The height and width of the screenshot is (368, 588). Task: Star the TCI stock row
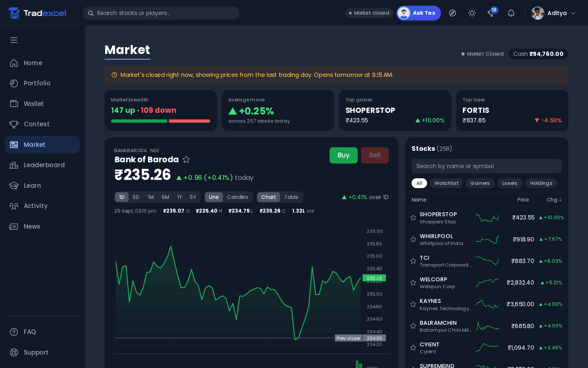(x=413, y=261)
